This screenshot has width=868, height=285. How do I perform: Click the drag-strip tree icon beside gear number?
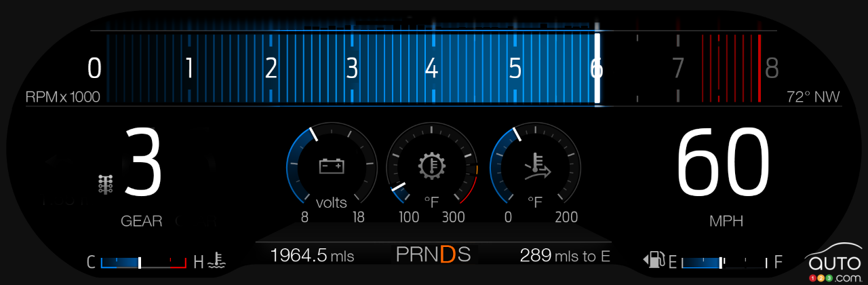tap(106, 184)
